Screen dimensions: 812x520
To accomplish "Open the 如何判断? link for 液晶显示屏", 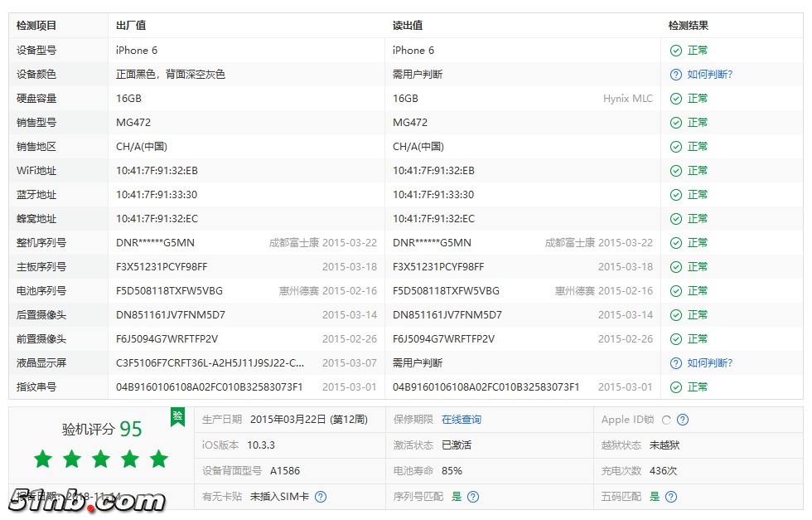I will (709, 363).
